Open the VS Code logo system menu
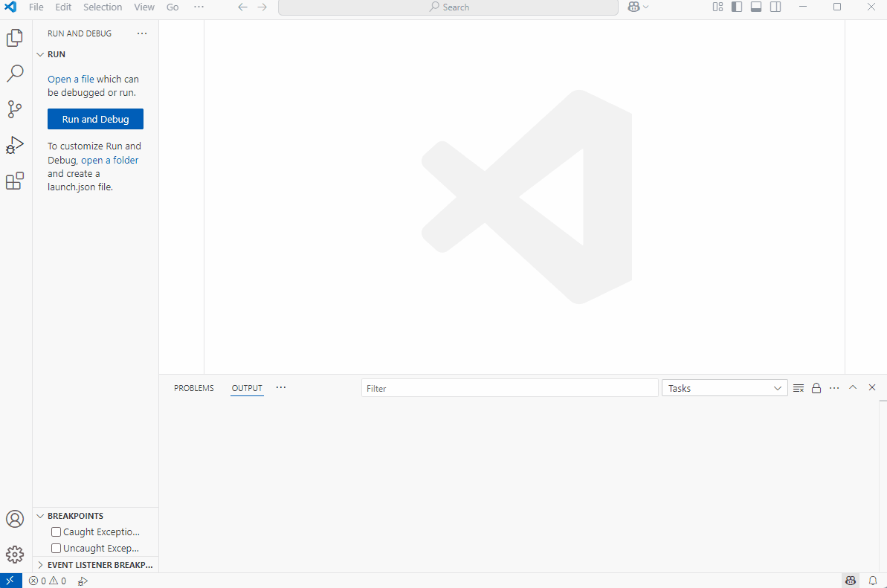The height and width of the screenshot is (588, 887). click(x=10, y=7)
